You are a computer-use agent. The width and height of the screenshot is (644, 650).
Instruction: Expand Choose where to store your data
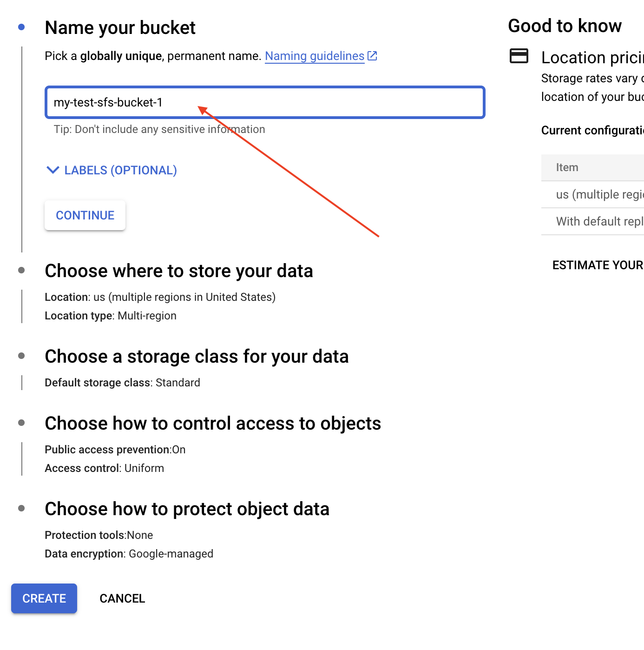point(178,271)
